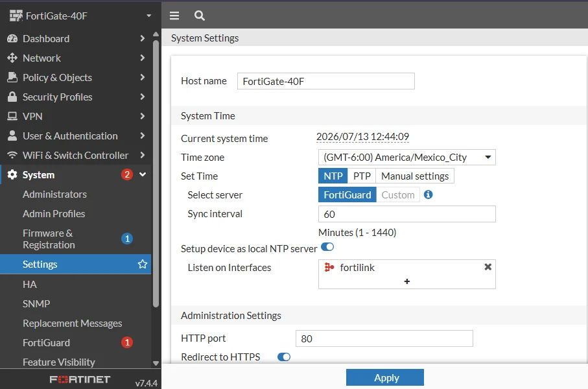Click the Network arrows icon
The image size is (588, 389).
click(x=12, y=58)
